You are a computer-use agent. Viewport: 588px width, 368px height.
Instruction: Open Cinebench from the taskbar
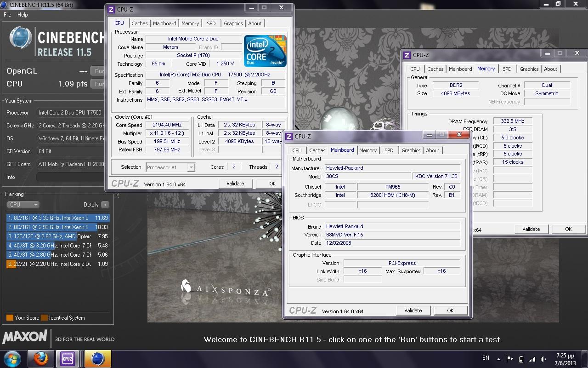97,359
